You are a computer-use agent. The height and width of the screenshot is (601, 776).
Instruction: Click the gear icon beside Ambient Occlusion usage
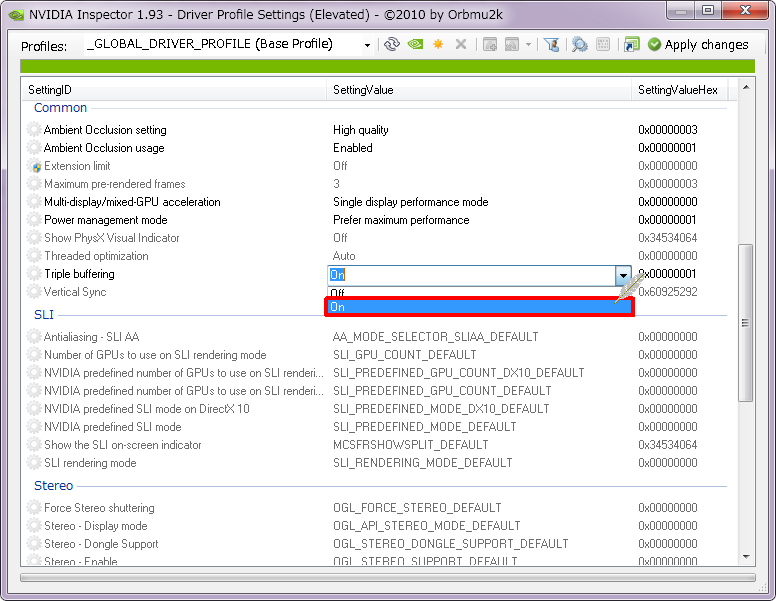(34, 148)
